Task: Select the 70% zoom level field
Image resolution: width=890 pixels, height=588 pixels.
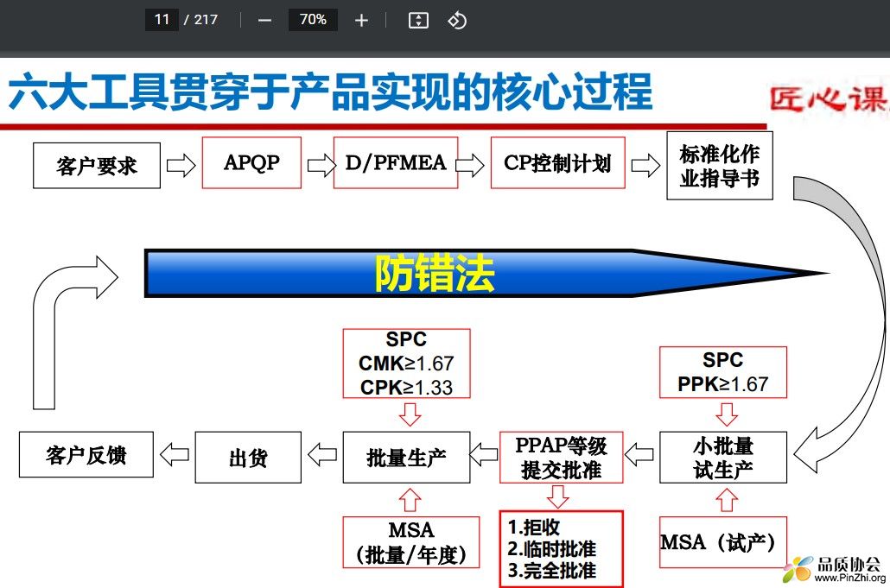Action: (x=313, y=20)
